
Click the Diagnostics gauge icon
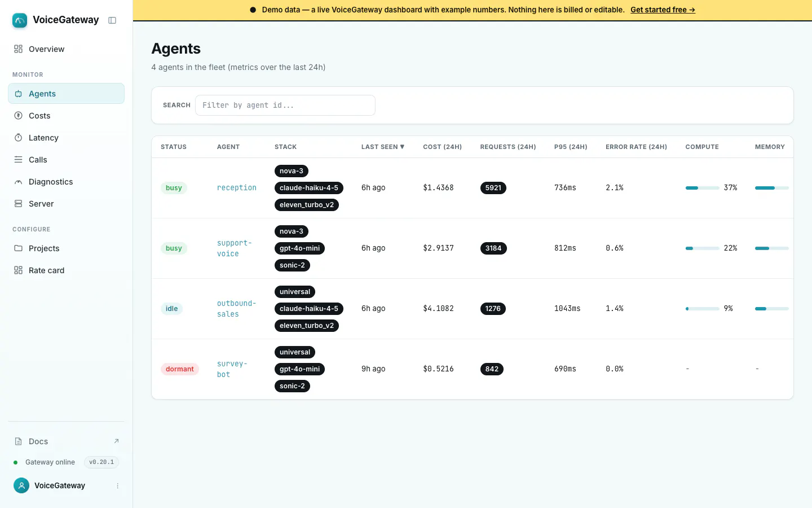pos(19,182)
